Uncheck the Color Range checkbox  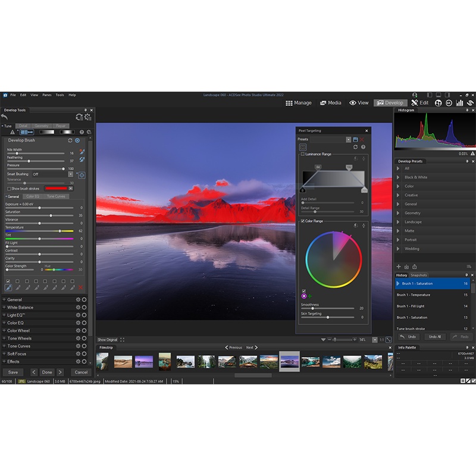[x=302, y=221]
